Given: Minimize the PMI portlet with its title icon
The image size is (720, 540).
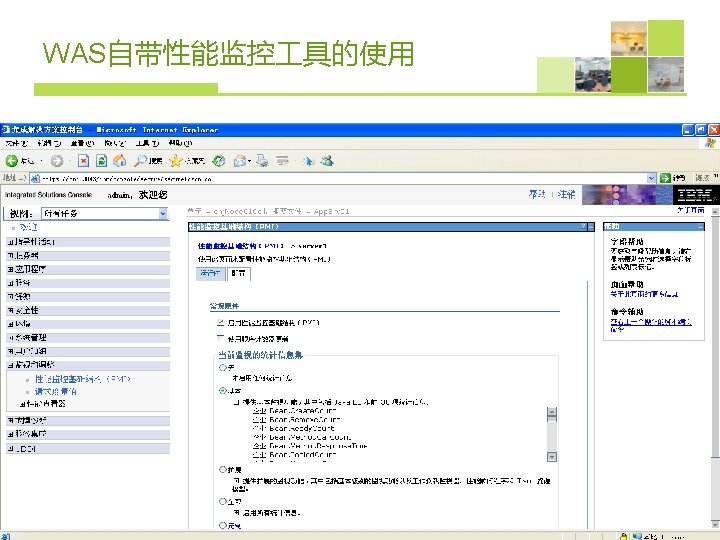Looking at the screenshot, I should click(591, 226).
